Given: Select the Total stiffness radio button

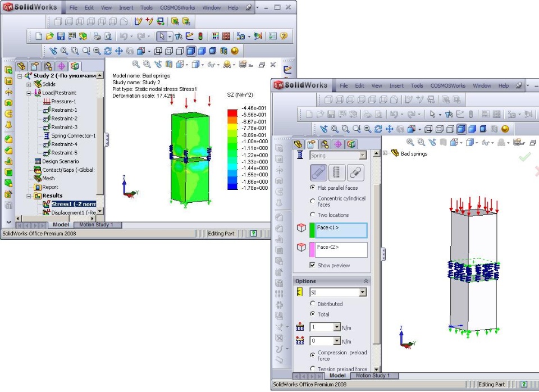Looking at the screenshot, I should tap(313, 314).
